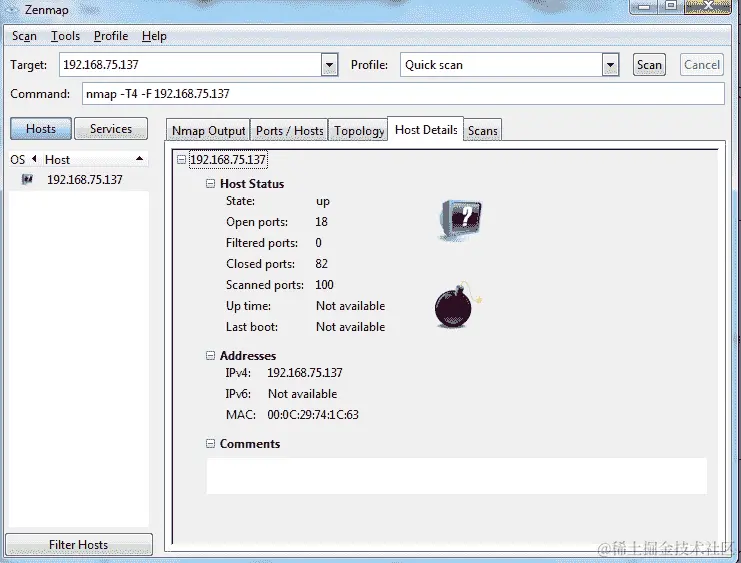This screenshot has width=741, height=563.
Task: Click the IPv6 'Not available' value
Action: point(302,394)
